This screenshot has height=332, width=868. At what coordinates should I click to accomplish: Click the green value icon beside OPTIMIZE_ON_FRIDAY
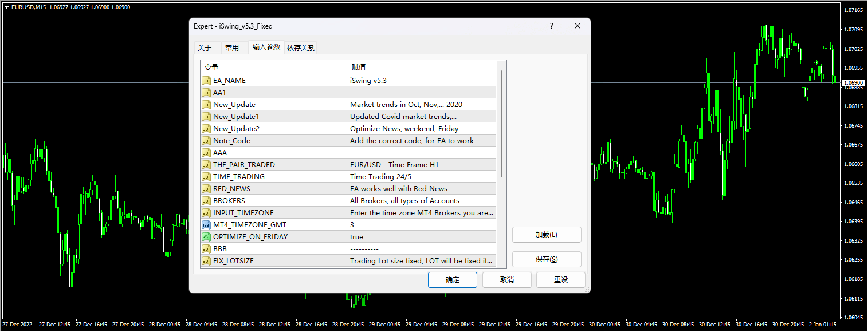[206, 236]
